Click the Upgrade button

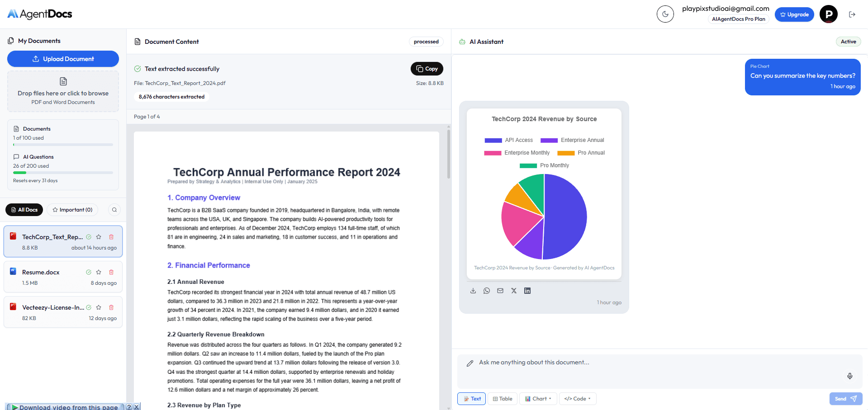coord(794,14)
